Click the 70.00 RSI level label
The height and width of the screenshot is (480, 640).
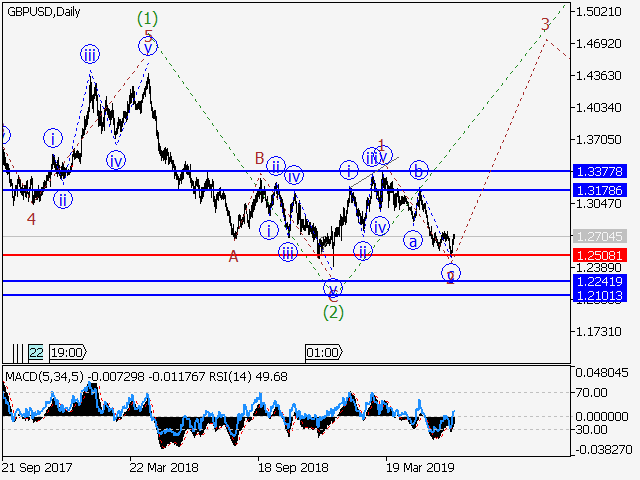(x=591, y=393)
